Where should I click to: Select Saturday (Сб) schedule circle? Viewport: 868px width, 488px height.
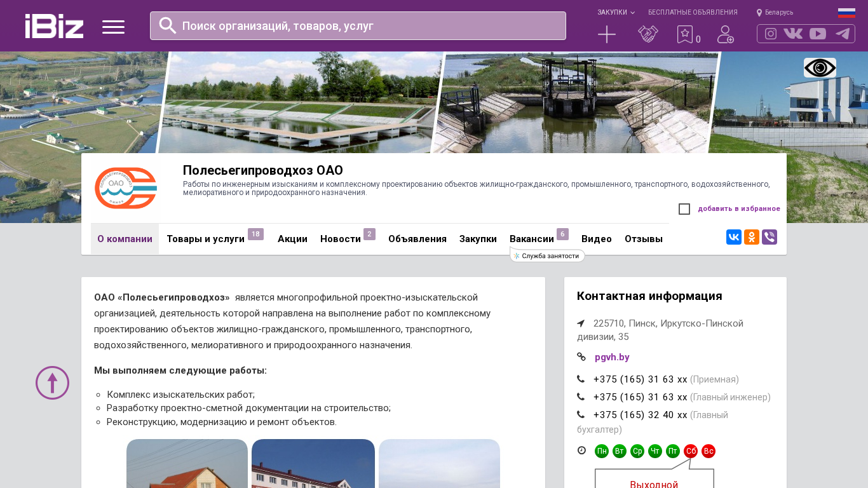pos(691,451)
